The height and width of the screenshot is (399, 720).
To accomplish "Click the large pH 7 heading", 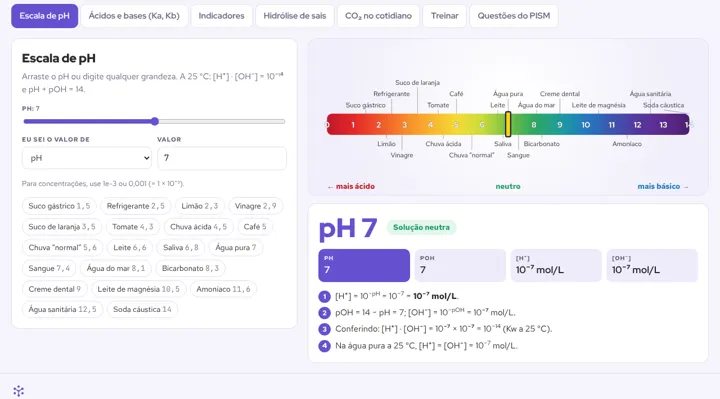I will click(x=348, y=228).
